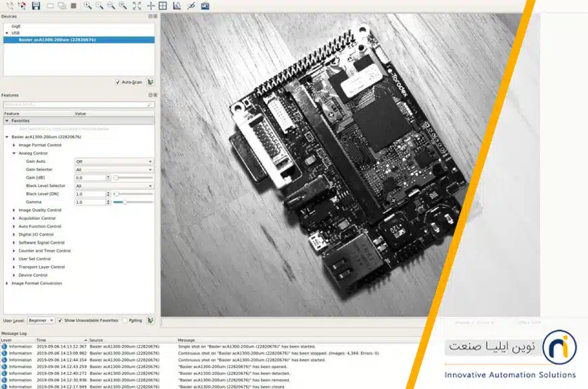Click the first device connect toolbar icon
The height and width of the screenshot is (389, 588).
pyautogui.click(x=10, y=5)
